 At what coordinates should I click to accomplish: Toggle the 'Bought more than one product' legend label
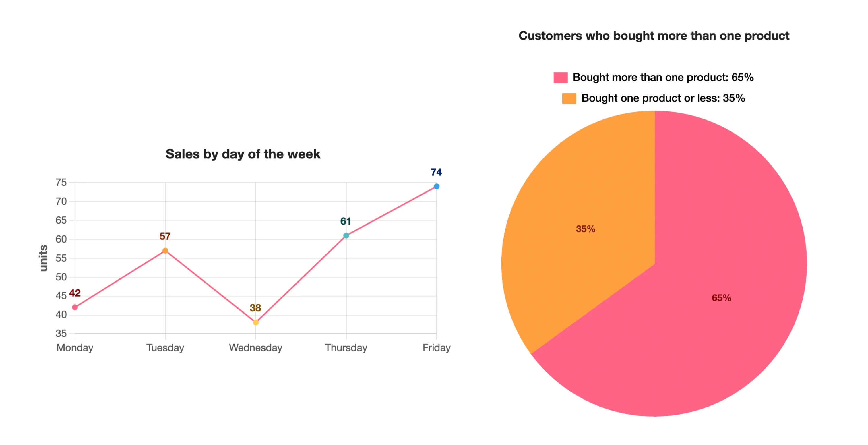(x=663, y=78)
